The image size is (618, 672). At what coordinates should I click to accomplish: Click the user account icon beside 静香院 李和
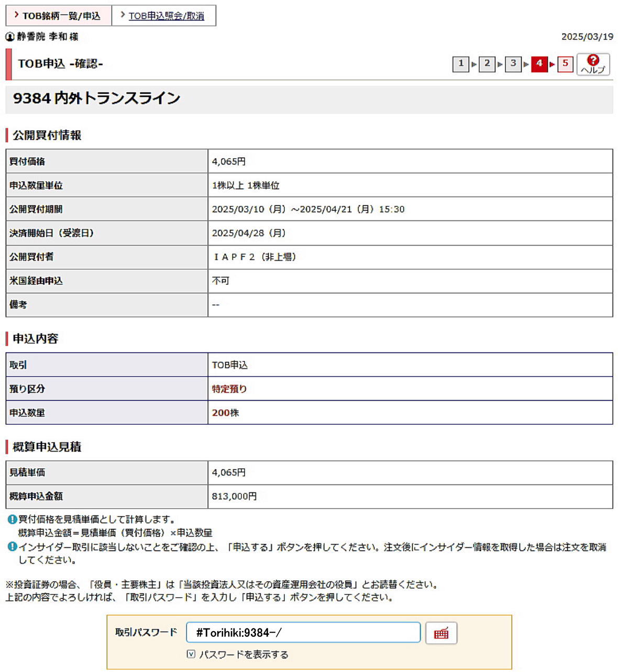coord(10,37)
